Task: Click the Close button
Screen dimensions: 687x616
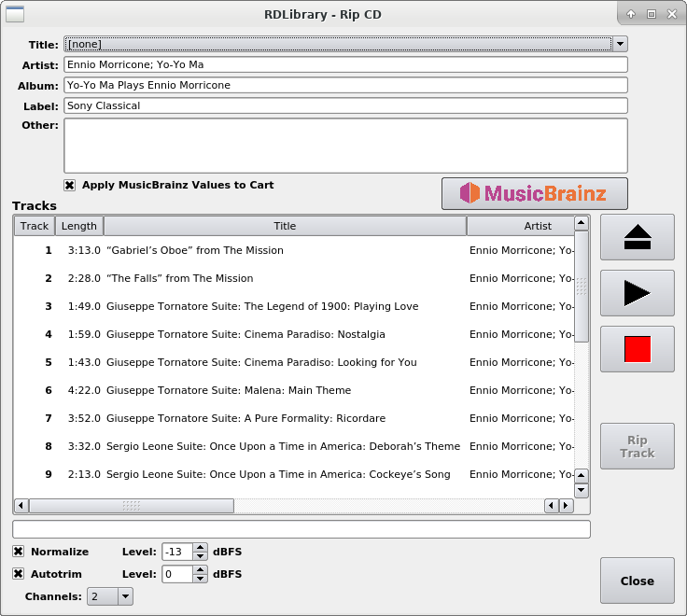Action: 637,581
